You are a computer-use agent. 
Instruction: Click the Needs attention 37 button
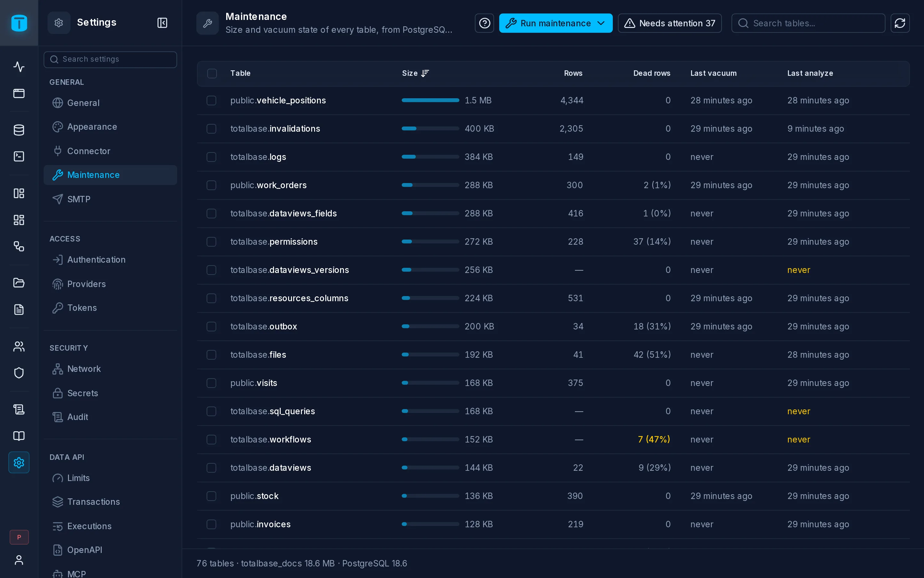click(x=670, y=23)
